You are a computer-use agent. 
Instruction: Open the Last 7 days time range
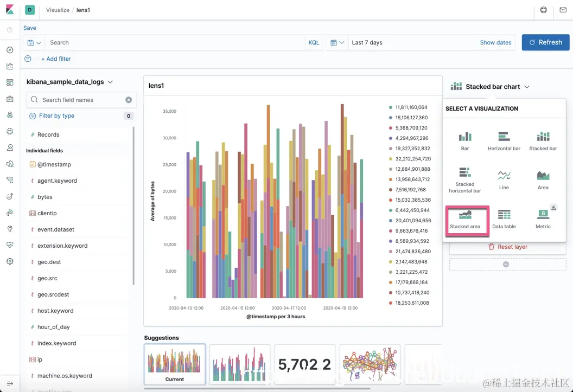(367, 43)
